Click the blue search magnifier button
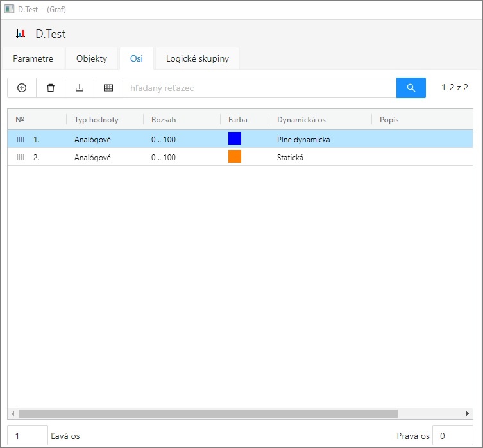Screen dimensions: 483x448 point(411,88)
